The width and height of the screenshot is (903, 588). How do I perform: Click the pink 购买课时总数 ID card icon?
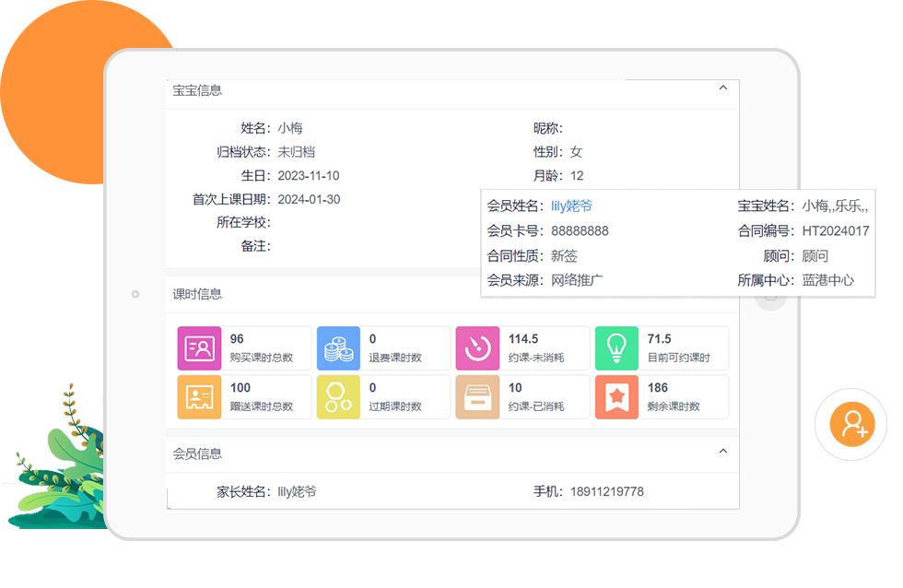click(199, 348)
